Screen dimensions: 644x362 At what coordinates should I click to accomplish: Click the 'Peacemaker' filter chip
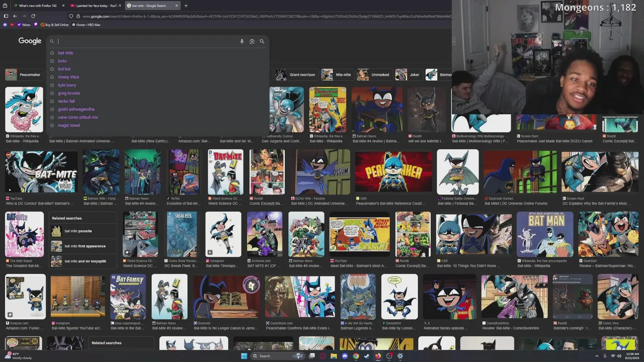pos(24,74)
